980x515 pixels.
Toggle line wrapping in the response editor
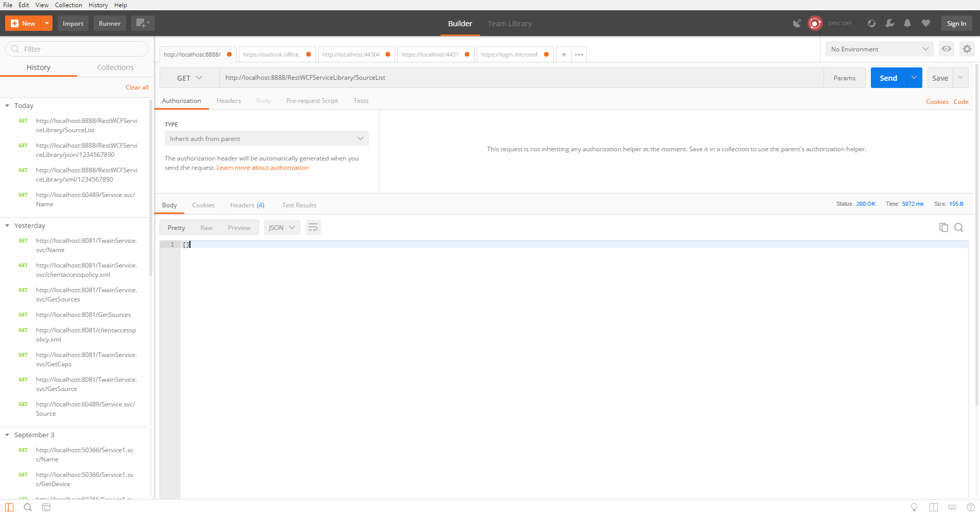coord(313,227)
